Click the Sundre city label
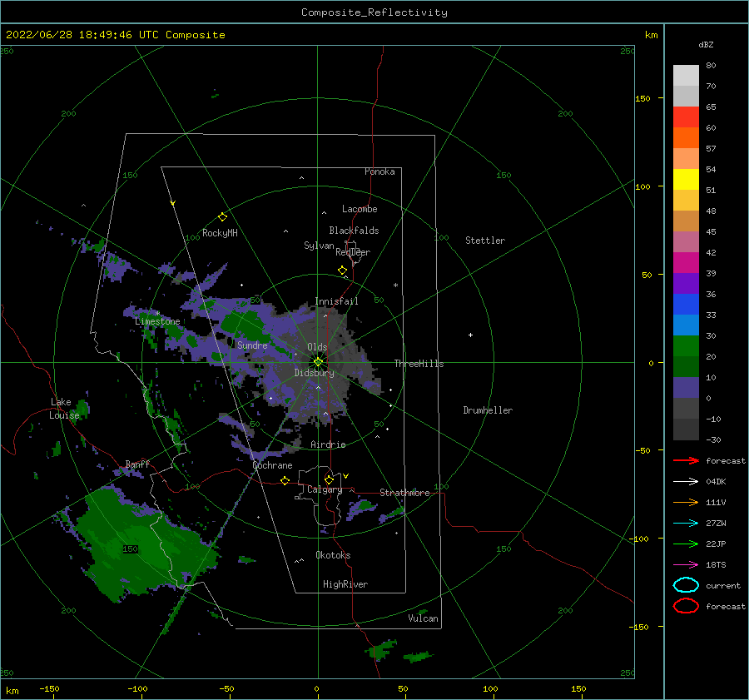749x700 pixels. (252, 345)
